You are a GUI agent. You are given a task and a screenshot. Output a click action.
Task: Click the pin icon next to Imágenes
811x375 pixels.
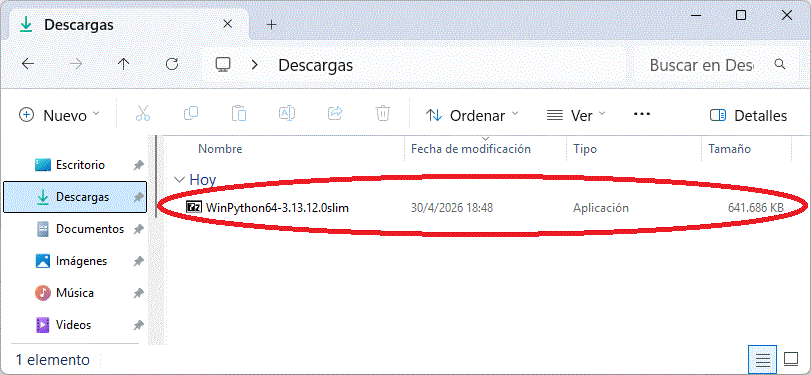pyautogui.click(x=138, y=262)
